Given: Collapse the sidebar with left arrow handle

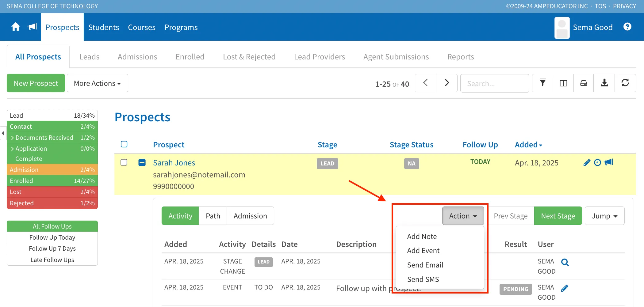Looking at the screenshot, I should (x=3, y=133).
